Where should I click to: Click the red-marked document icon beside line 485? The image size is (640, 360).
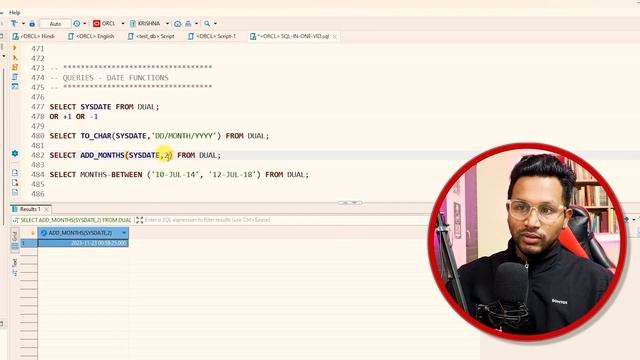tap(15, 182)
